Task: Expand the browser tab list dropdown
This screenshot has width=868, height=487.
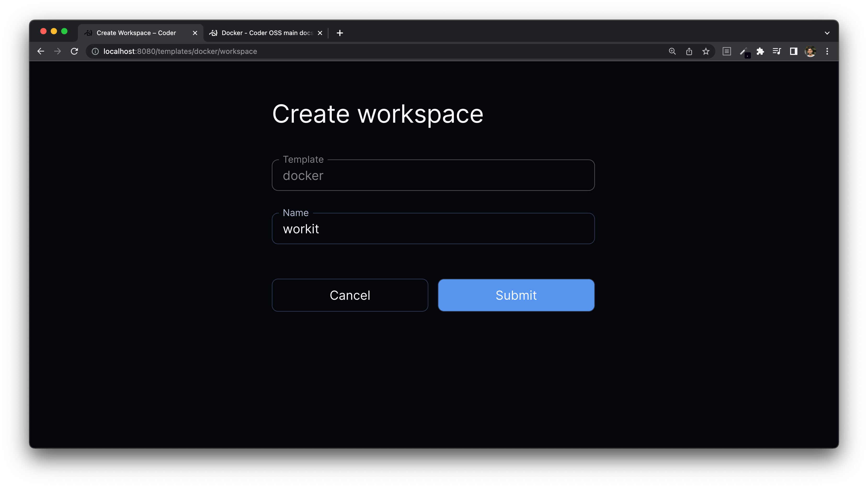Action: click(x=827, y=33)
